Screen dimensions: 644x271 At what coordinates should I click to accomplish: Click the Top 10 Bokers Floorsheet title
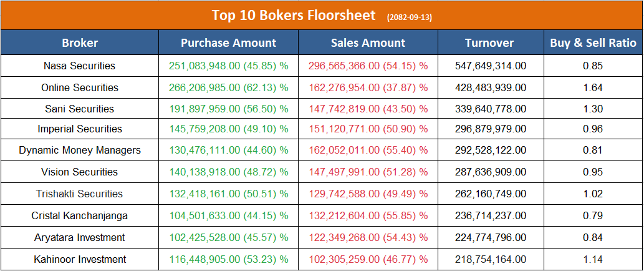294,15
